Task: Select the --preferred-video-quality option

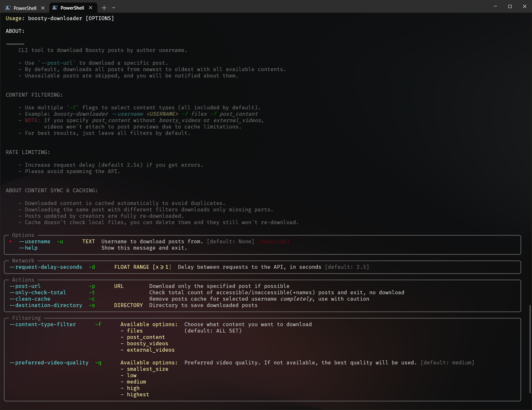Action: 49,362
